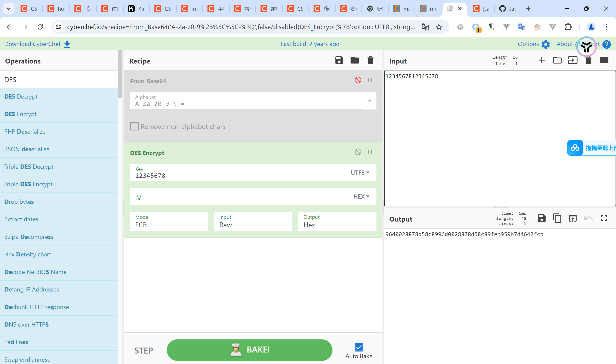Open the Options settings
616x364 pixels.
534,44
